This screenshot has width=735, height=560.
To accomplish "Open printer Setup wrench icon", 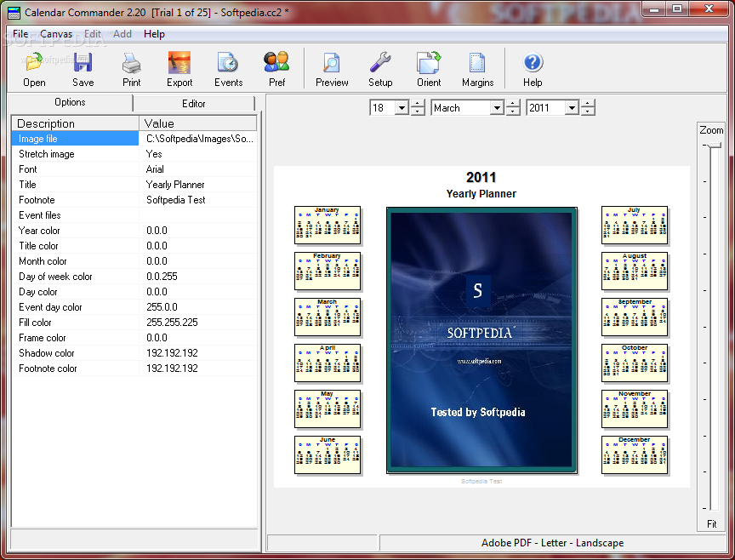I will (380, 70).
